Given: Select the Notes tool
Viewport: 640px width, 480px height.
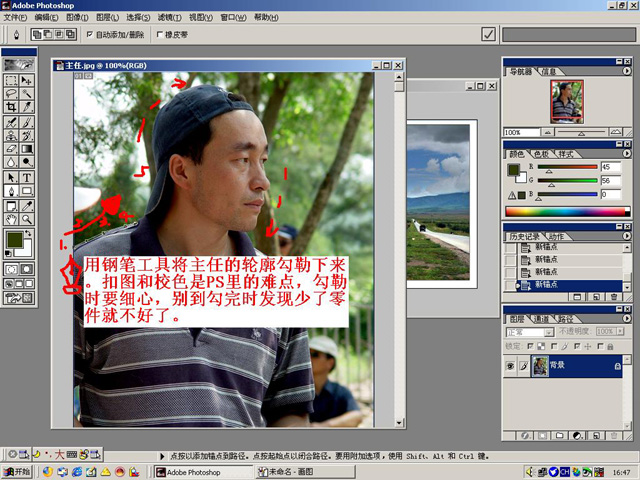Looking at the screenshot, I should point(11,206).
